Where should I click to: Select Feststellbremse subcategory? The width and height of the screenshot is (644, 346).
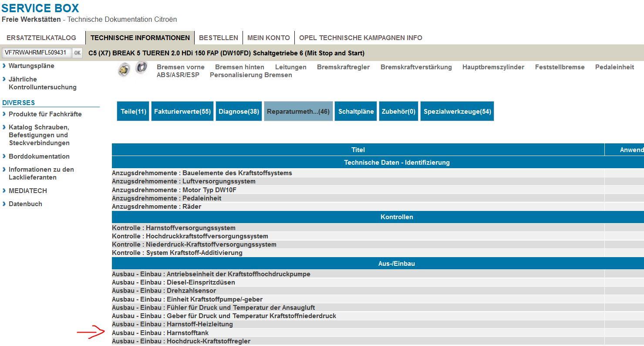tap(560, 67)
